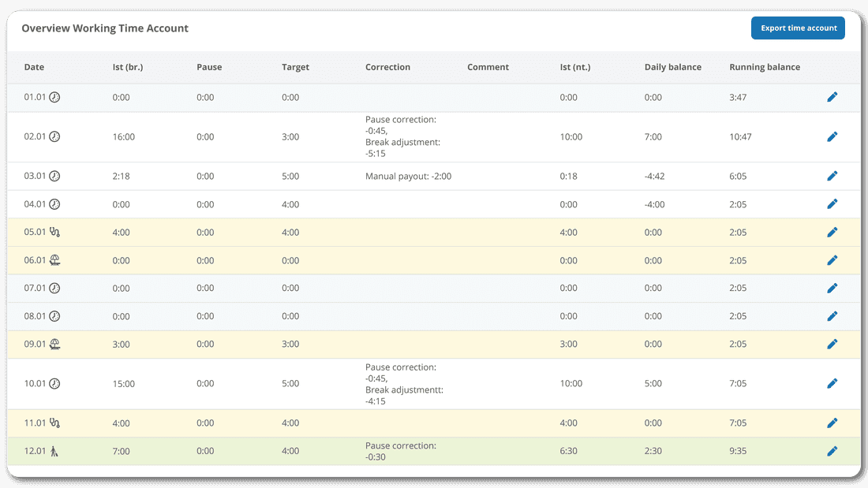Image resolution: width=868 pixels, height=488 pixels.
Task: Select the Running balance column header
Action: (x=765, y=67)
